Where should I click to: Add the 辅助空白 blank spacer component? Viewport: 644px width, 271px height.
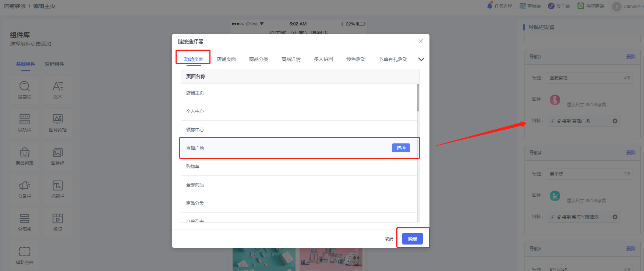(25, 256)
